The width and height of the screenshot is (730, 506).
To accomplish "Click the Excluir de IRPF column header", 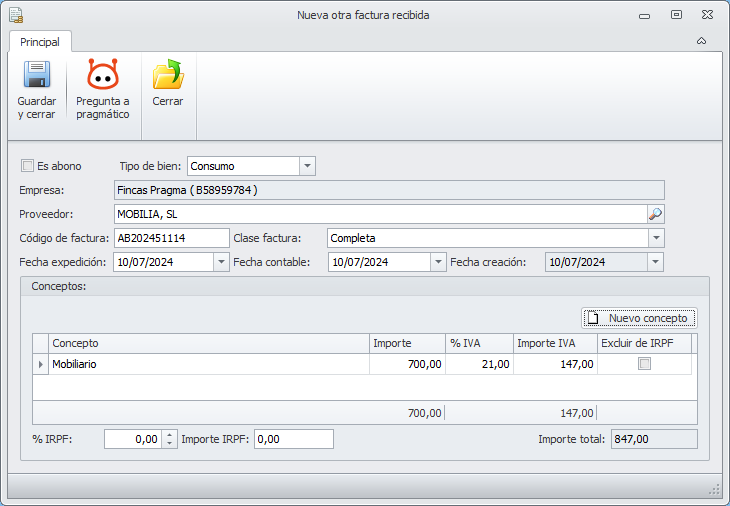I will (644, 343).
